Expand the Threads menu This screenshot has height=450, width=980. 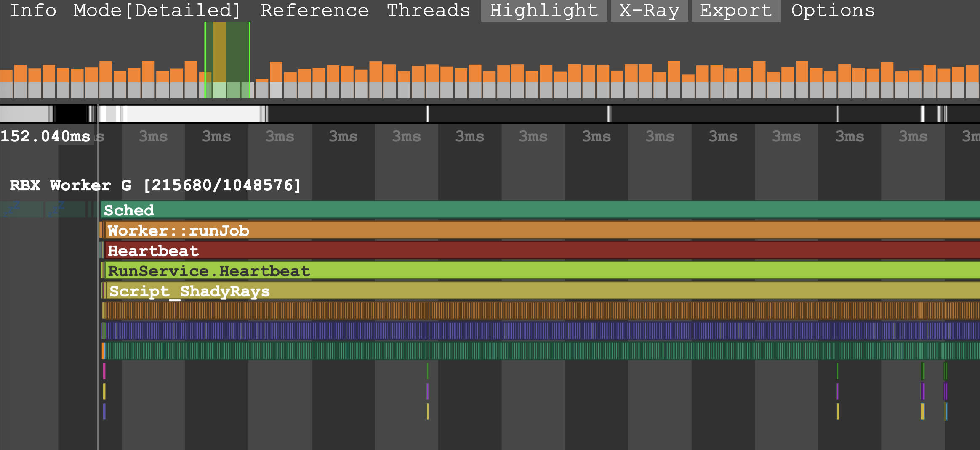click(428, 11)
